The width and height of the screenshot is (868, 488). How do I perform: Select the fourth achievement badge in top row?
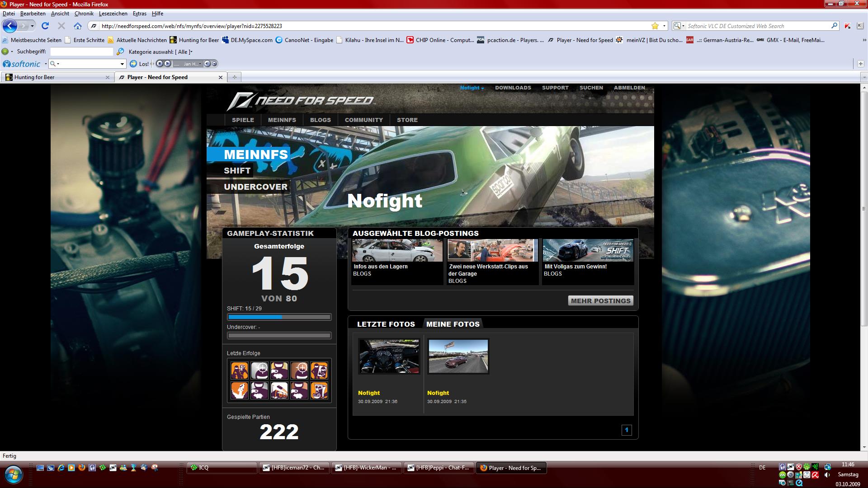tap(299, 371)
